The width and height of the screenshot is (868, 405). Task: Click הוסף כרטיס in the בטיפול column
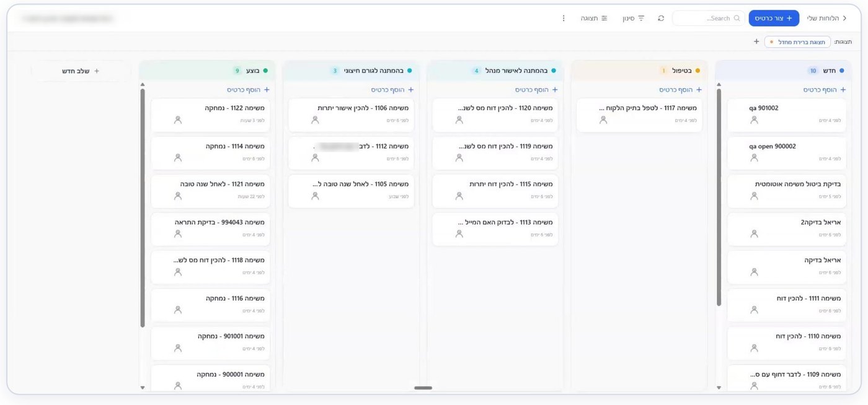click(x=680, y=90)
